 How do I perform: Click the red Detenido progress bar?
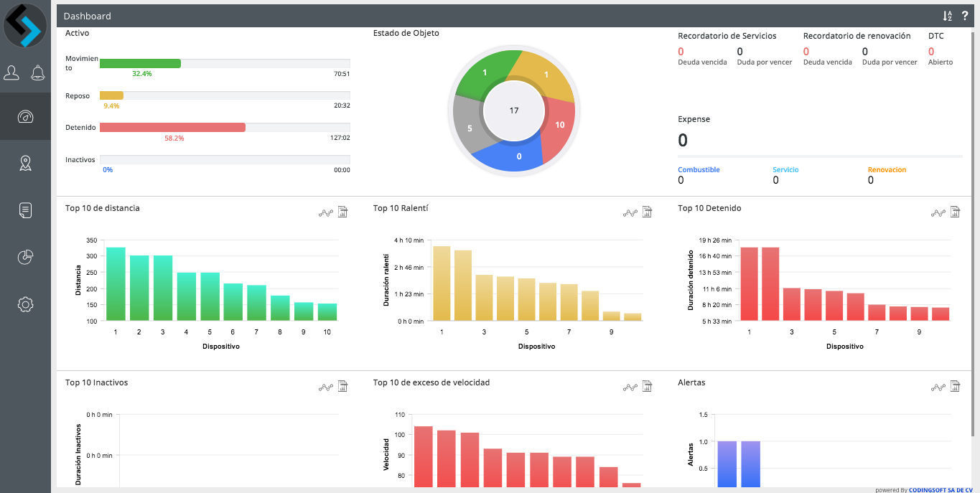pyautogui.click(x=172, y=127)
